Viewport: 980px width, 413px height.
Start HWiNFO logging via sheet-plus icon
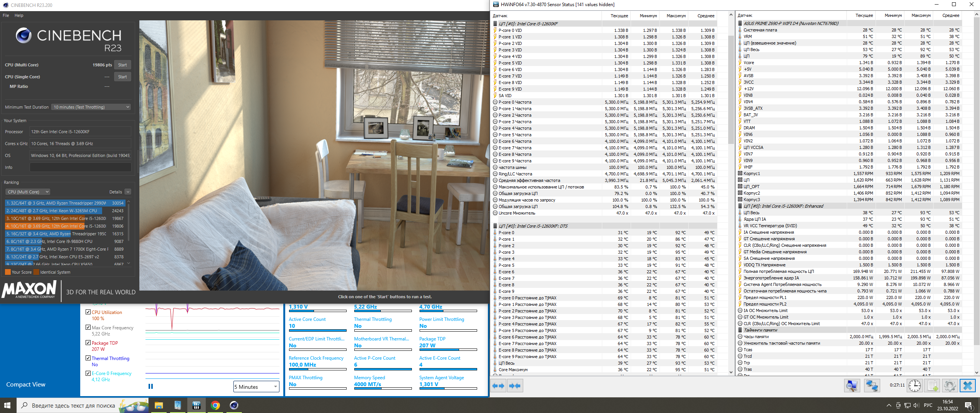(932, 386)
